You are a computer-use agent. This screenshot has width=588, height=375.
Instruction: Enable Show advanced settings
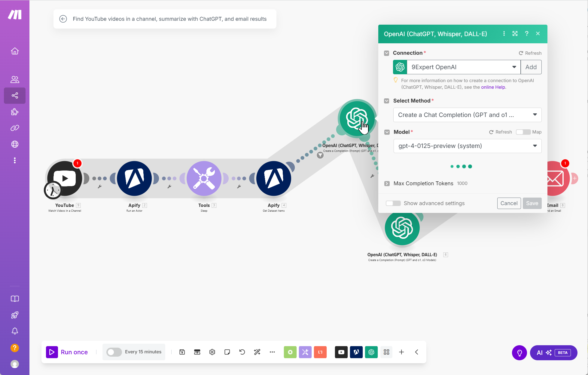point(393,203)
